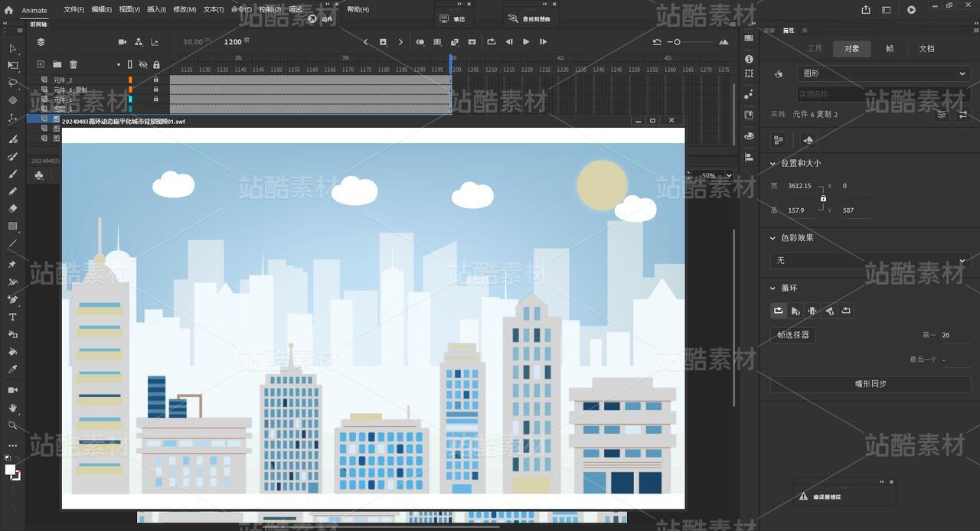Select the Hand tool
This screenshot has width=980, height=531.
(12, 408)
